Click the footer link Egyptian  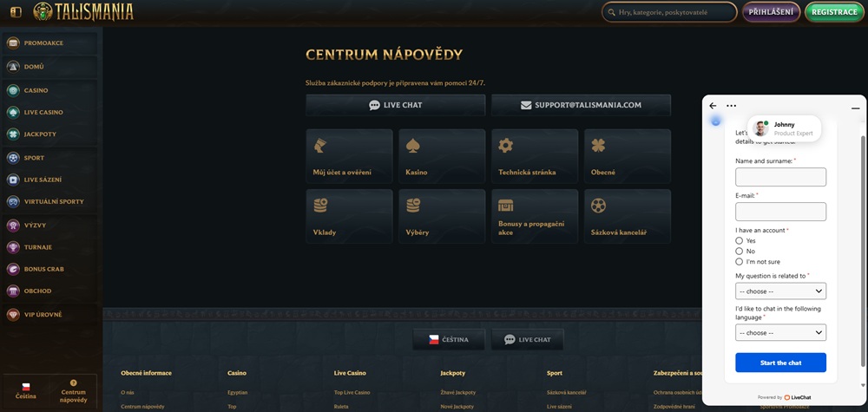238,393
